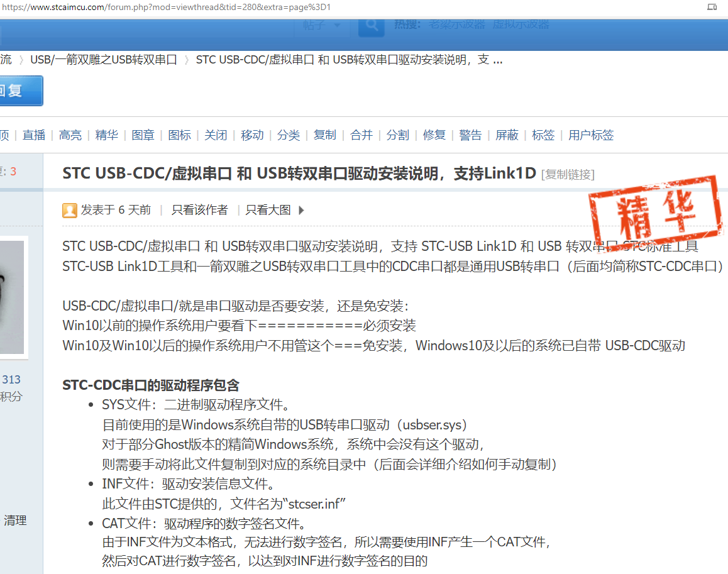Click the magnifier search button
This screenshot has width=728, height=574.
[x=371, y=26]
